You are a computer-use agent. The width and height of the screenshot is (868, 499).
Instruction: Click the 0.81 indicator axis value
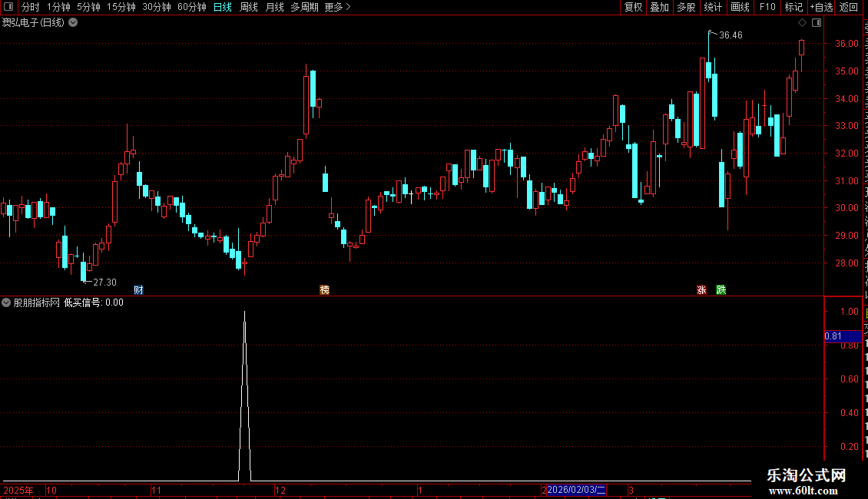point(833,336)
